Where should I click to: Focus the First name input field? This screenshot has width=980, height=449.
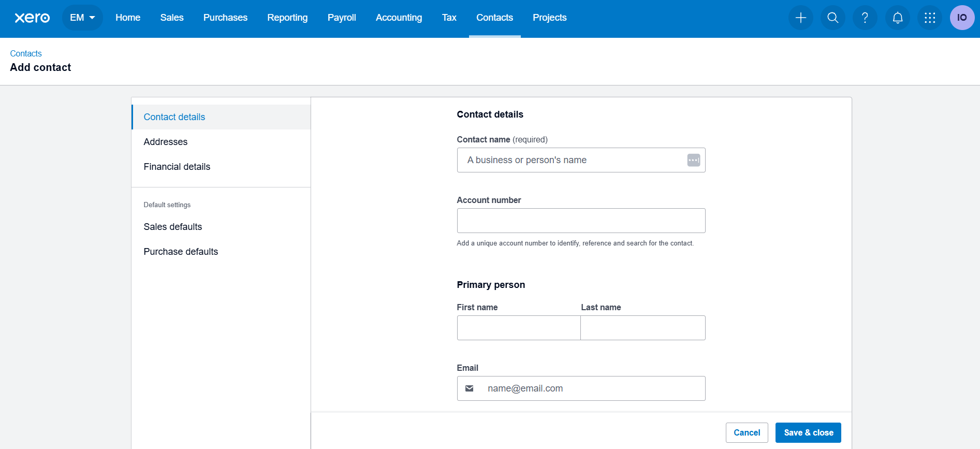pyautogui.click(x=519, y=328)
